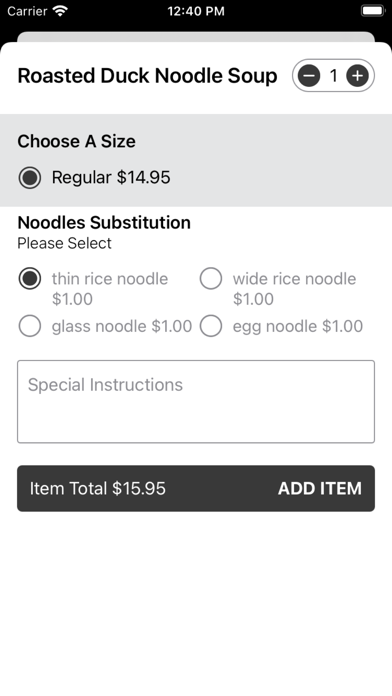The image size is (392, 696).
Task: Tap the Item Total $15.95 bar
Action: click(196, 488)
